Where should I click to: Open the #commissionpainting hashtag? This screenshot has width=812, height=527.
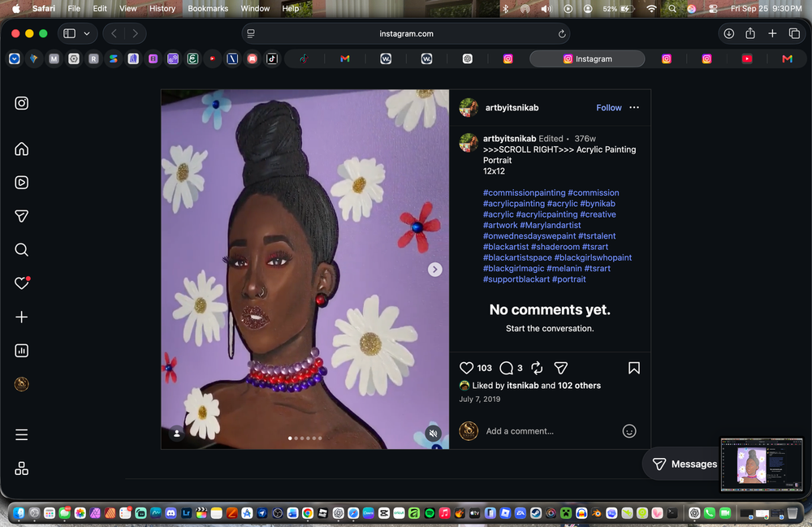524,192
